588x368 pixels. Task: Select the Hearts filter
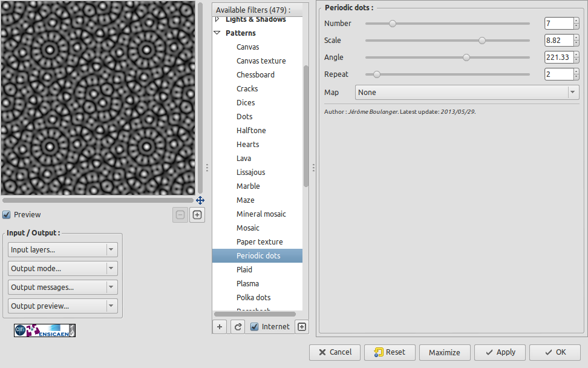click(248, 145)
